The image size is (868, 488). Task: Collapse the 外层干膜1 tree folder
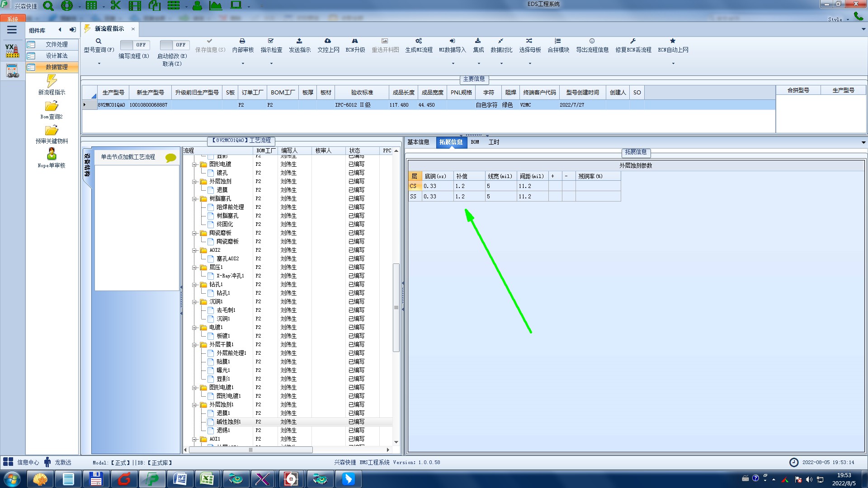click(x=194, y=345)
